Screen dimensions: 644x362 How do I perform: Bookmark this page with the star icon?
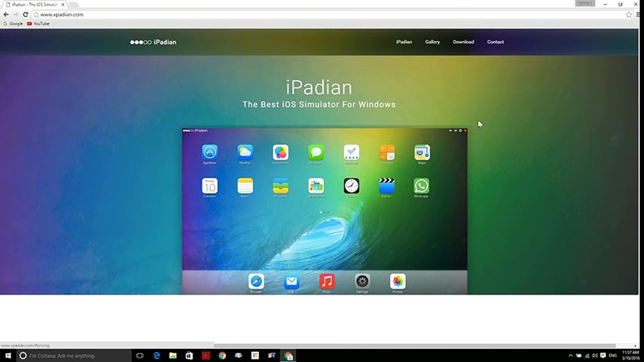pyautogui.click(x=629, y=15)
